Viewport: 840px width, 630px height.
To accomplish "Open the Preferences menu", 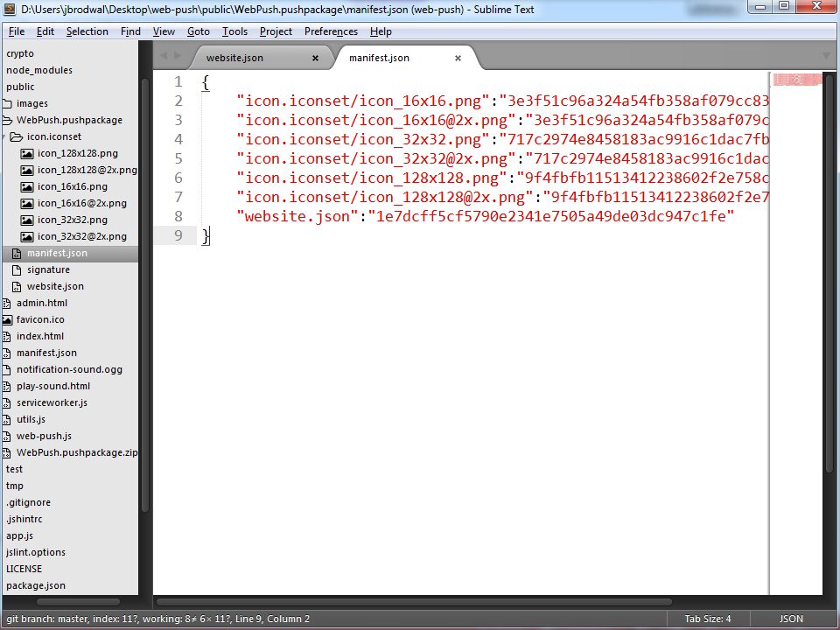I will click(331, 31).
